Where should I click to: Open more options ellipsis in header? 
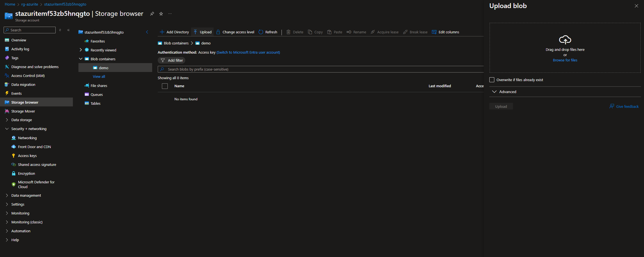point(170,14)
